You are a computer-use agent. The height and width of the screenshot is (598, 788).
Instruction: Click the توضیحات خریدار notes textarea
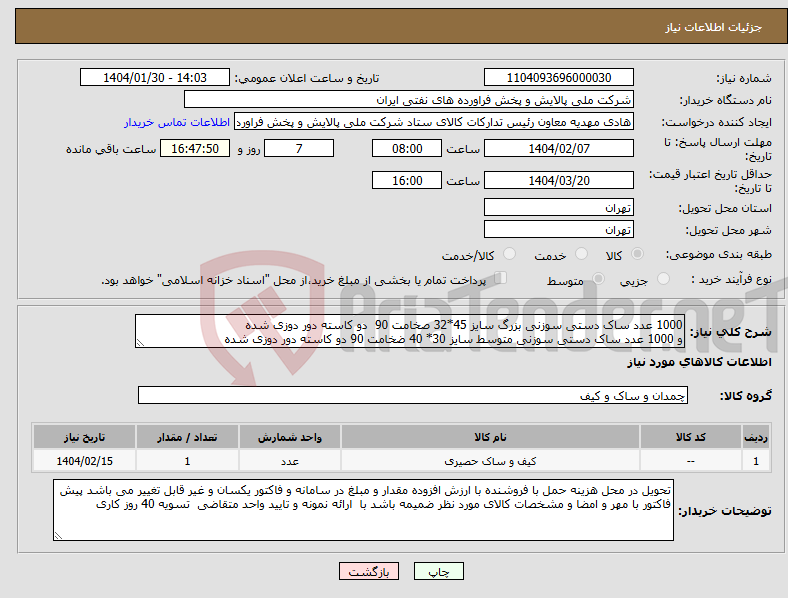(x=363, y=510)
